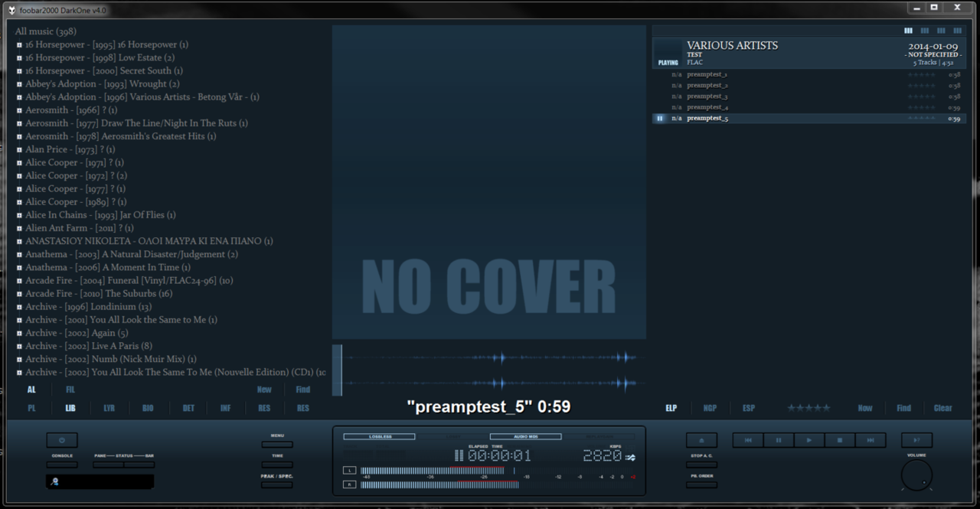
Task: Click the LOSSLESS indicator in the display
Action: pos(380,436)
